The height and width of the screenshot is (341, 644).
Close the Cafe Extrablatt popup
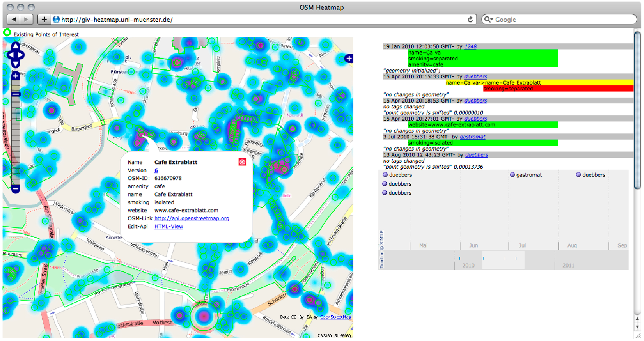242,162
